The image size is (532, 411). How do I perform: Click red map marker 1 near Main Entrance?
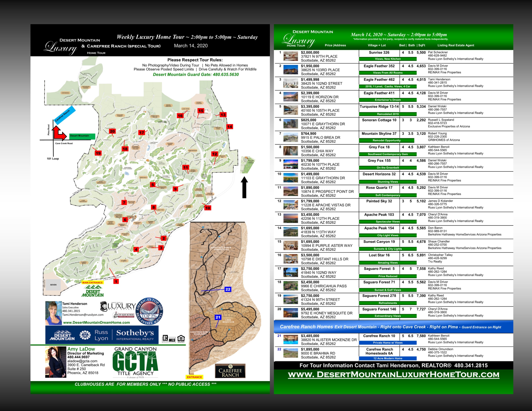[x=116, y=281]
